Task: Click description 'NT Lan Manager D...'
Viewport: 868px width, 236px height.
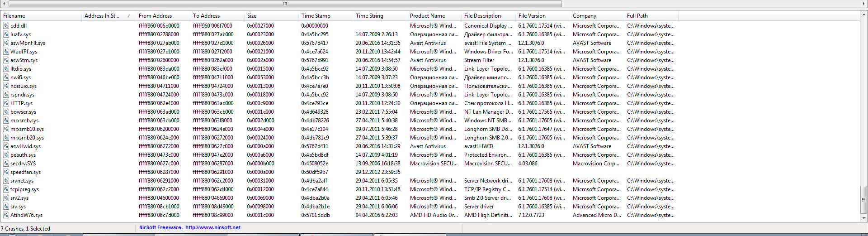Action: pyautogui.click(x=489, y=112)
